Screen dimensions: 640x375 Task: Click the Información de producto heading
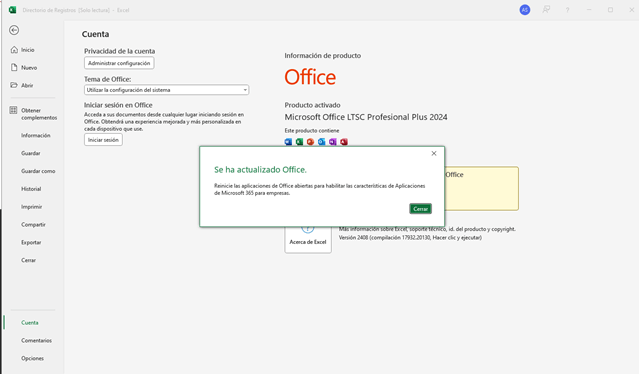322,55
